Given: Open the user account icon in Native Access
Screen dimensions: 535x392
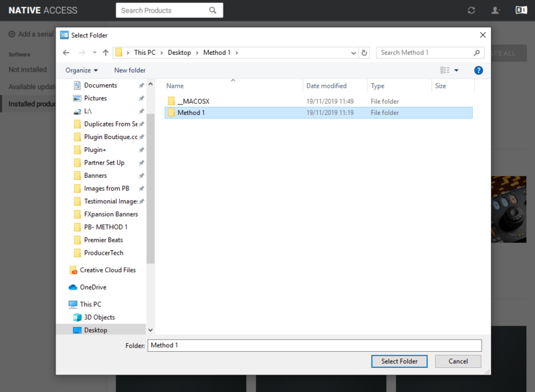Looking at the screenshot, I should pyautogui.click(x=496, y=11).
